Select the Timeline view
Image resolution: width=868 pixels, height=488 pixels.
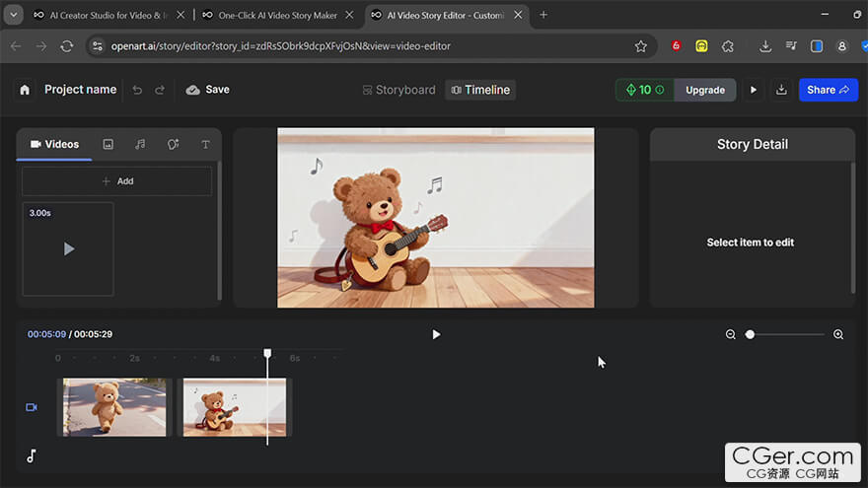tap(480, 90)
